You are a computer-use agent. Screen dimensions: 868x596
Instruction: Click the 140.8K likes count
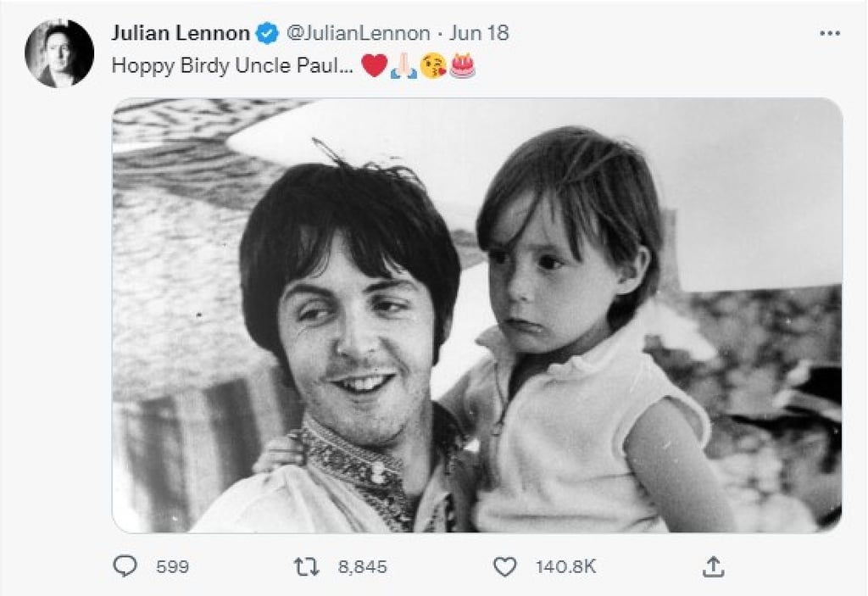pos(565,566)
